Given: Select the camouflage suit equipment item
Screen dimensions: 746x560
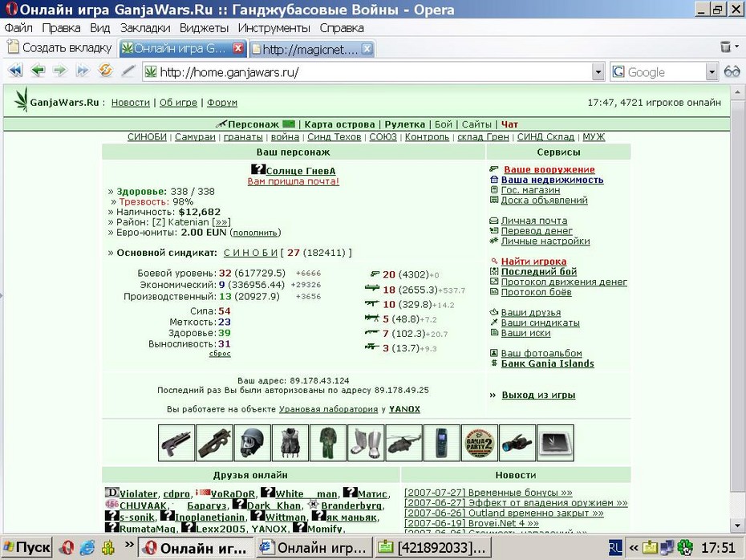Looking at the screenshot, I should tap(328, 443).
